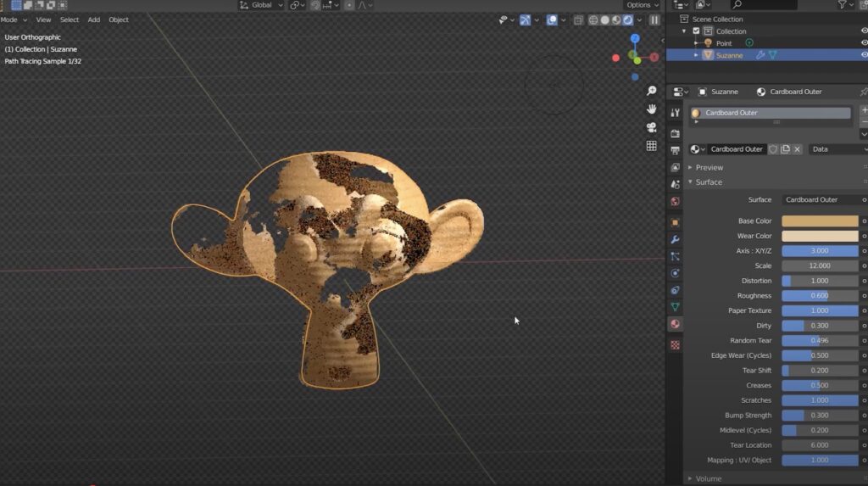Image resolution: width=868 pixels, height=486 pixels.
Task: Toggle X-ray display icon
Action: (578, 20)
